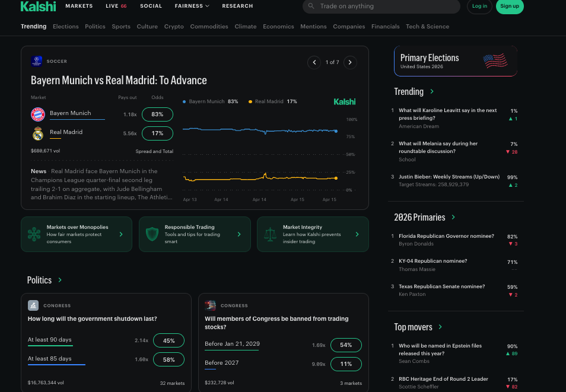Click At least 85 days 58% button
566x392 pixels.
(x=168, y=359)
